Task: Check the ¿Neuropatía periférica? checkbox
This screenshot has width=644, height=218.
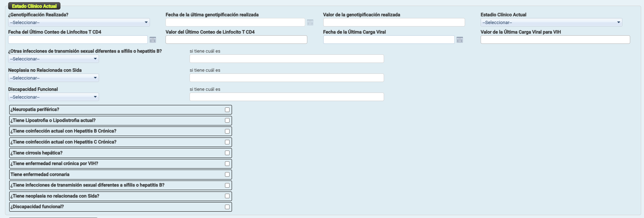Action: (227, 110)
